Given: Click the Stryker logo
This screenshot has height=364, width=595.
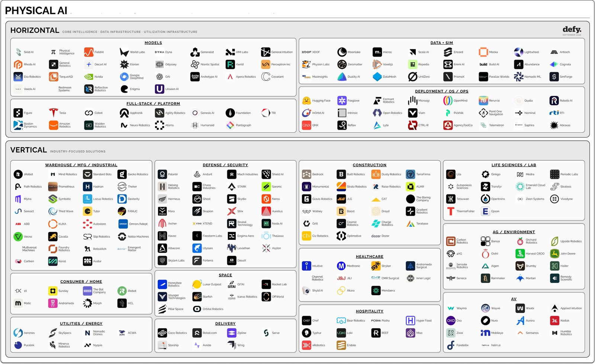Looking at the screenshot, I should point(376,266).
